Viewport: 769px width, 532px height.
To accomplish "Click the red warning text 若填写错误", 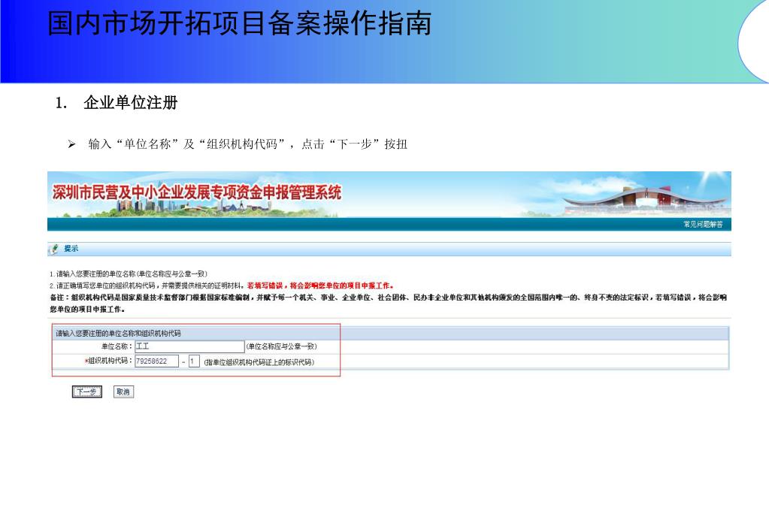I will pyautogui.click(x=320, y=286).
